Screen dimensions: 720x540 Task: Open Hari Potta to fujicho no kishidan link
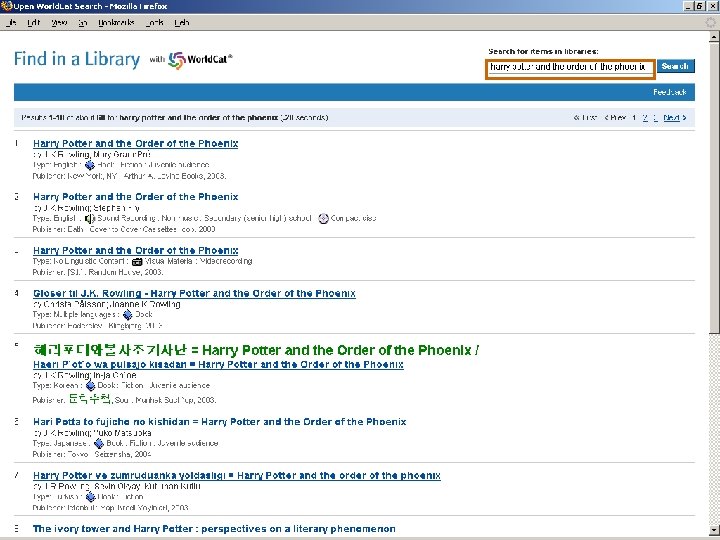(x=219, y=422)
